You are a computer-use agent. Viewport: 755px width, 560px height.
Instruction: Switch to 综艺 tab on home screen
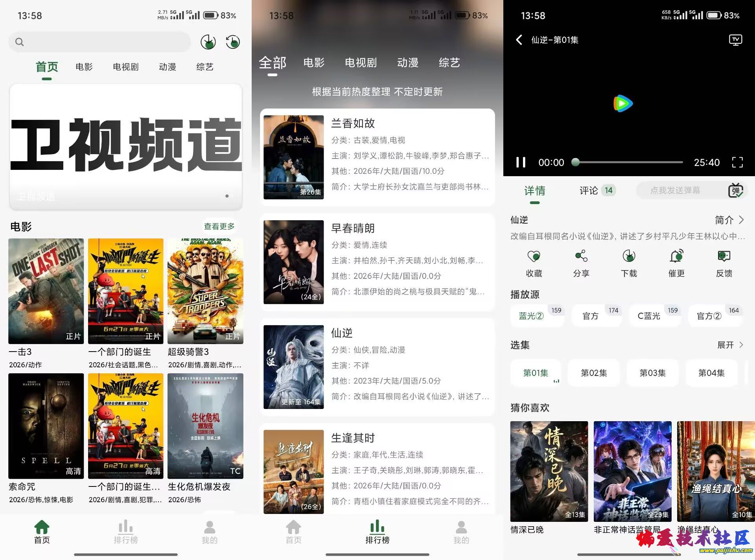[x=205, y=67]
